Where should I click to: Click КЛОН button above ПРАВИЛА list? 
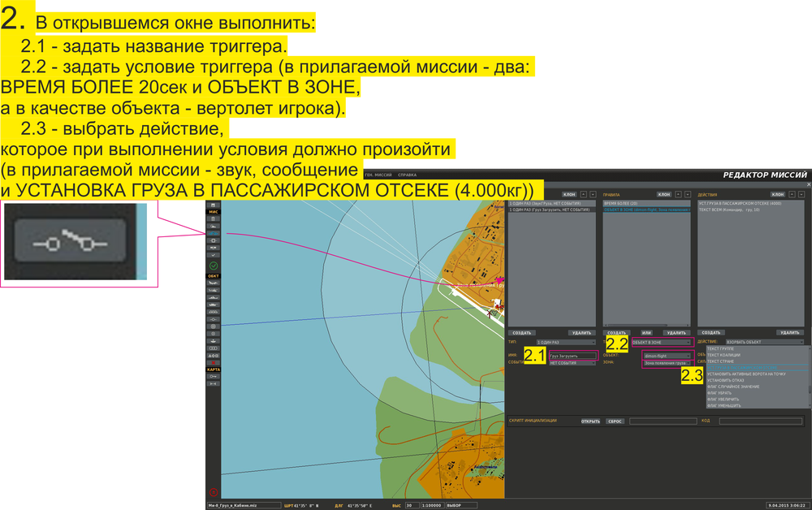pos(664,194)
